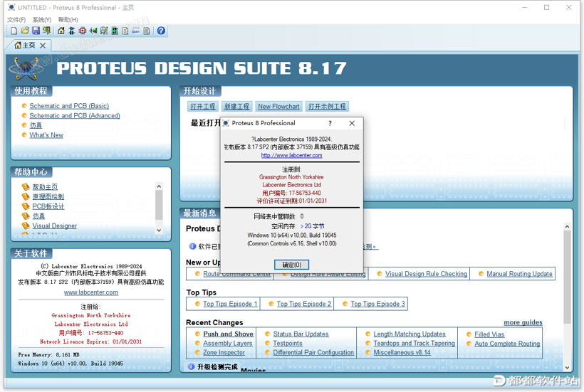This screenshot has height=392, width=584.
Task: Open the 仿真 tutorial link
Action: click(36, 125)
